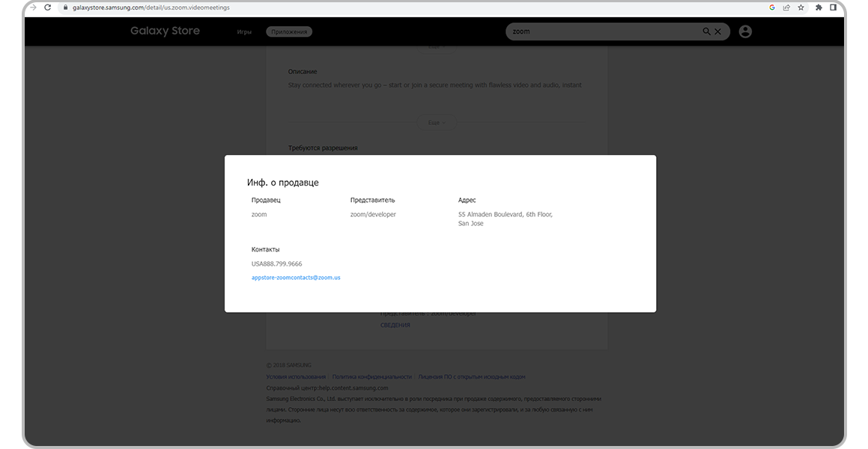The width and height of the screenshot is (868, 449).
Task: Select the address 55 Almaden Boulevard text
Action: click(x=506, y=219)
